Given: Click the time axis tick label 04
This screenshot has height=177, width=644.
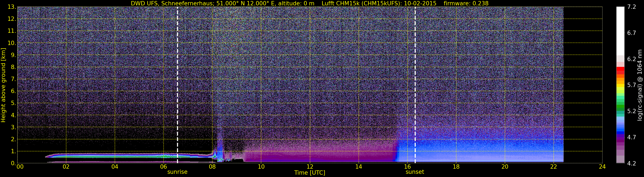Looking at the screenshot, I should point(115,167).
